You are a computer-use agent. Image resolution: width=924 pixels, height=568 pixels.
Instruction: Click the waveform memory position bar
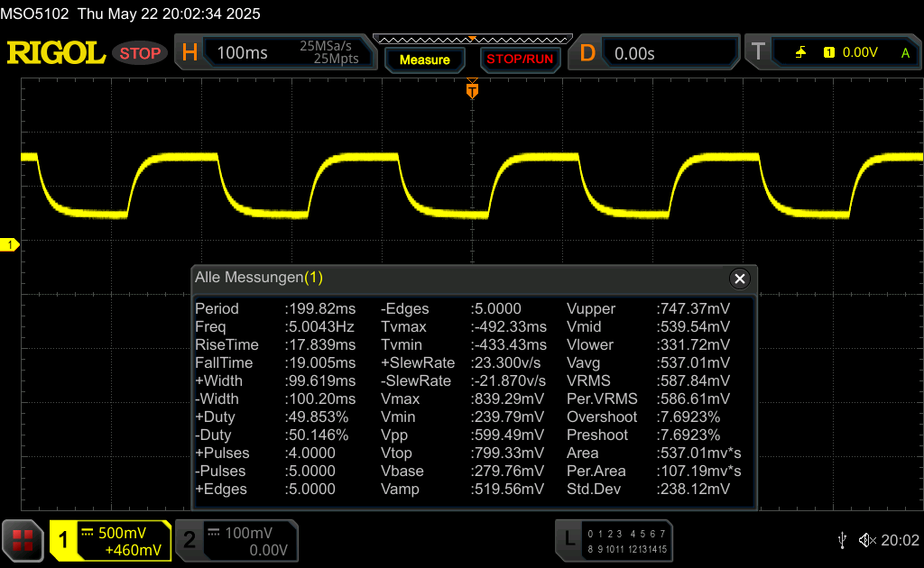[472, 39]
